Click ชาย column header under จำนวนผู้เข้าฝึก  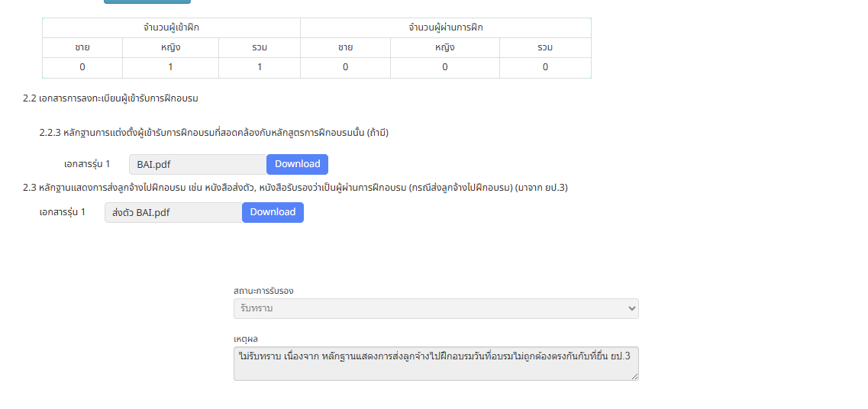[x=82, y=47]
